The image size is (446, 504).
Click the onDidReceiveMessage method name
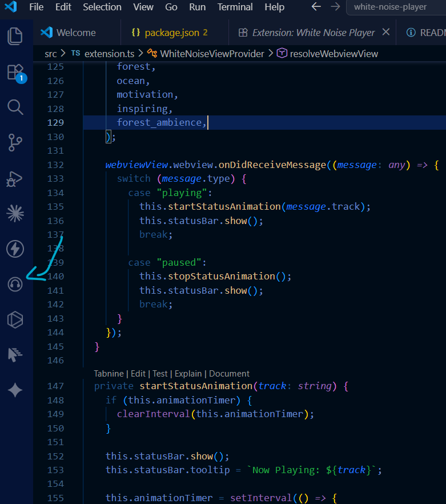[272, 165]
